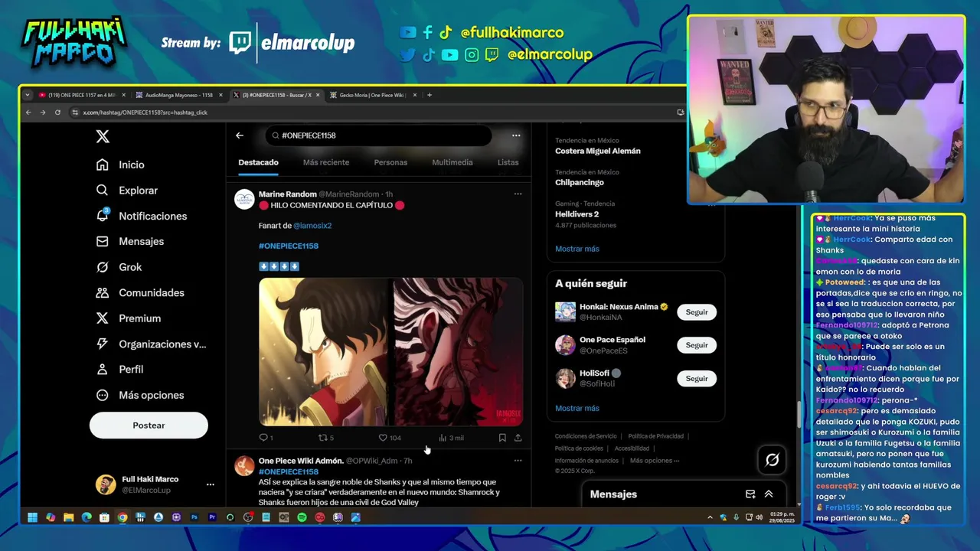Open Organizaciones verificadas in the sidebar
The height and width of the screenshot is (551, 980).
[151, 344]
